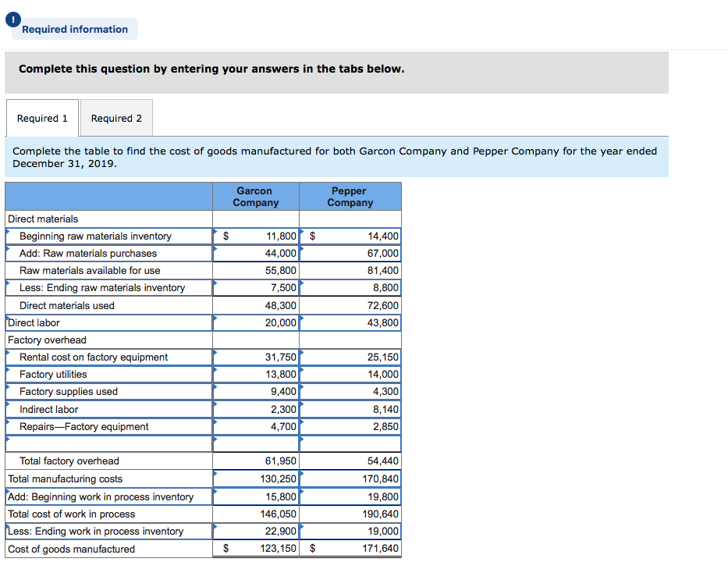728x562 pixels.
Task: Select Pepper rental cost 25,150 cell
Action: point(350,357)
